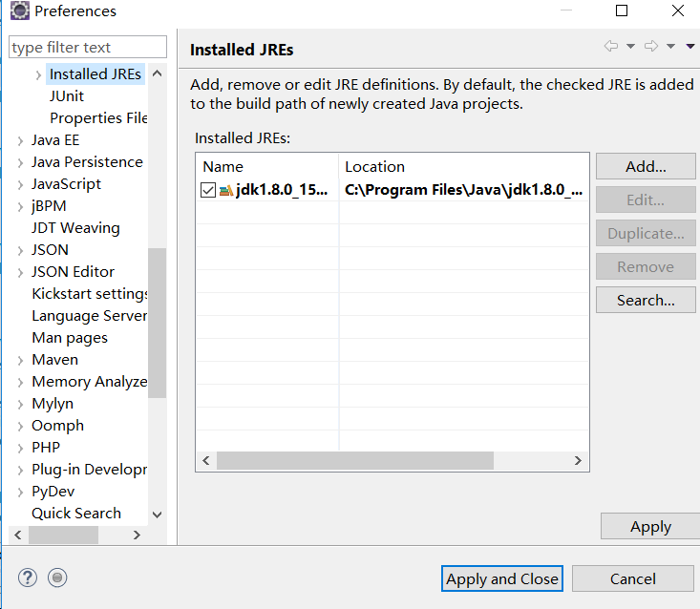
Task: Close the Preferences window
Action: tap(678, 10)
